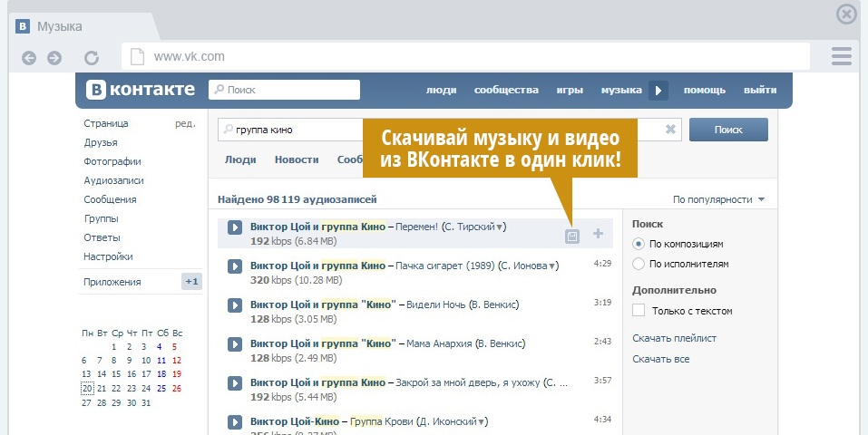Click the Видели Ночь song title
Image resolution: width=868 pixels, height=435 pixels.
[436, 304]
